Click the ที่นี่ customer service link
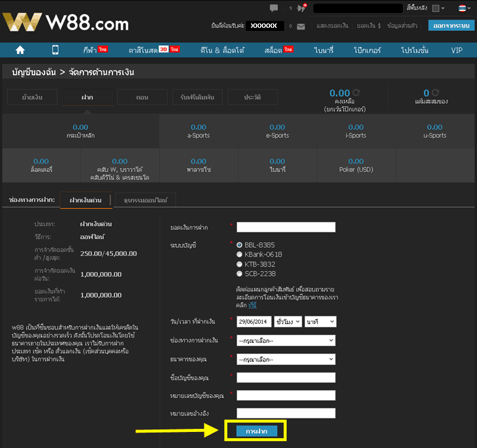The height and width of the screenshot is (448, 477). [x=253, y=305]
